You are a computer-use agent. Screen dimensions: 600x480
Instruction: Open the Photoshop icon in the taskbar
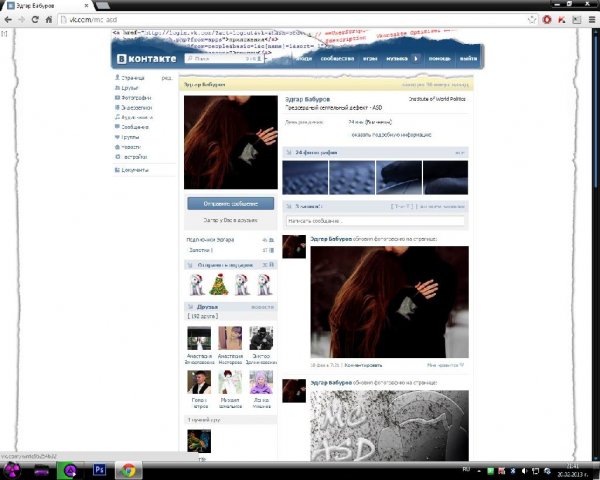[99, 470]
